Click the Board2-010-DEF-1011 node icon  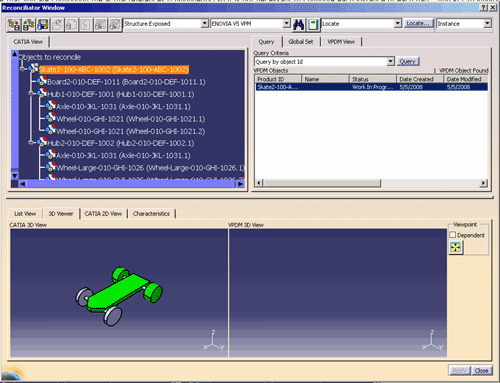pyautogui.click(x=42, y=81)
